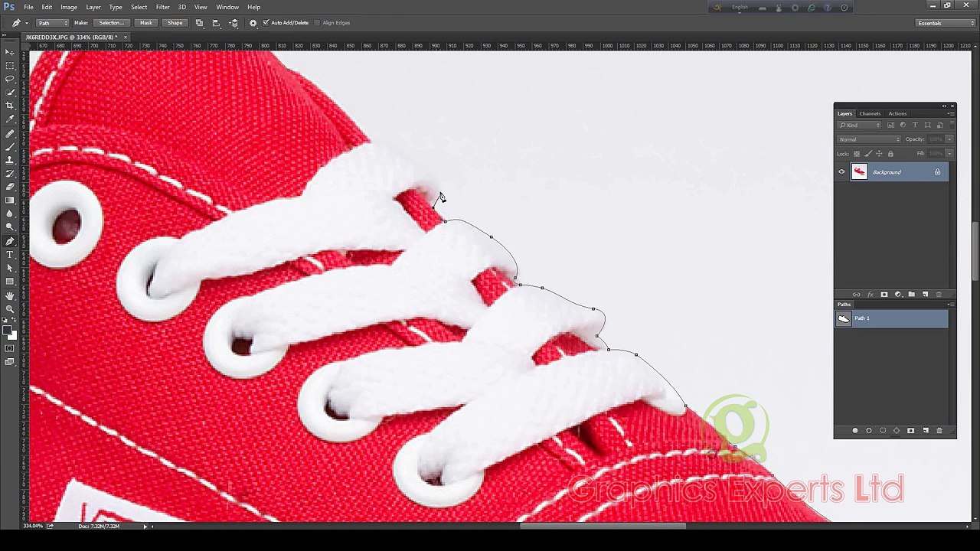This screenshot has height=551, width=980.
Task: Select Path 1 in Paths panel
Action: (891, 318)
